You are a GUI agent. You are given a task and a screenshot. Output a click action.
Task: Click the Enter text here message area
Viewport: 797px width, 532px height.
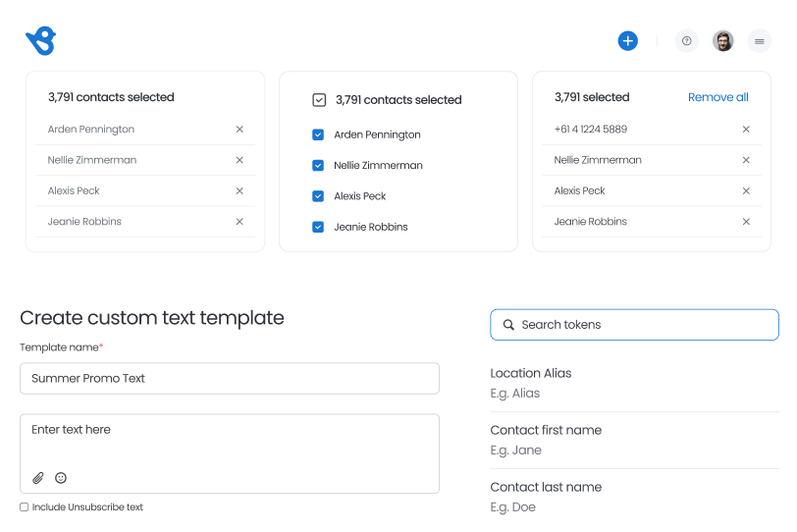(230, 453)
